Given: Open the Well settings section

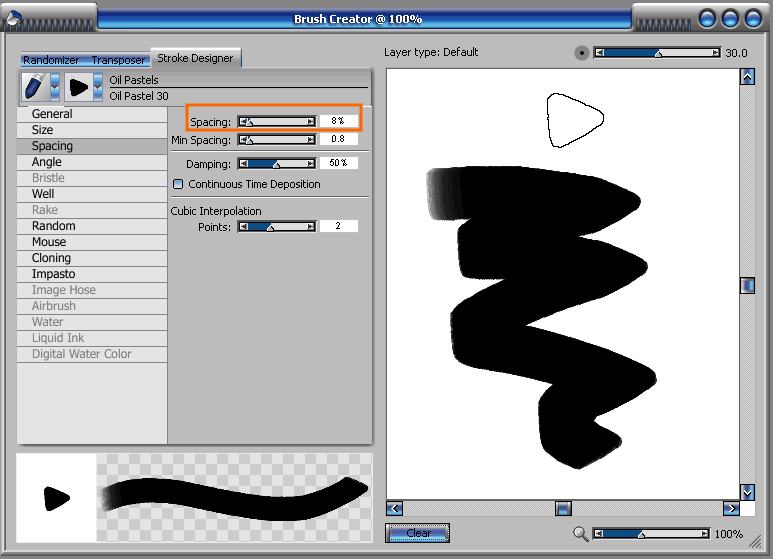Looking at the screenshot, I should click(92, 194).
